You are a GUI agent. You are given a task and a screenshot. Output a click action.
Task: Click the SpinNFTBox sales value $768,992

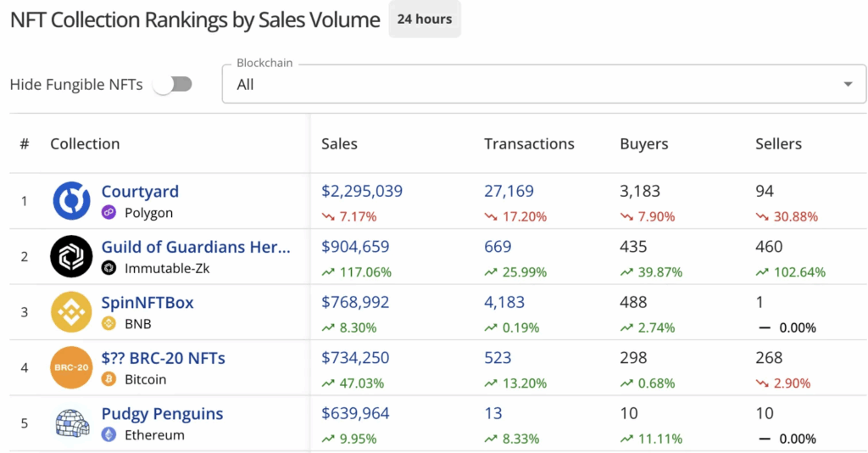355,302
